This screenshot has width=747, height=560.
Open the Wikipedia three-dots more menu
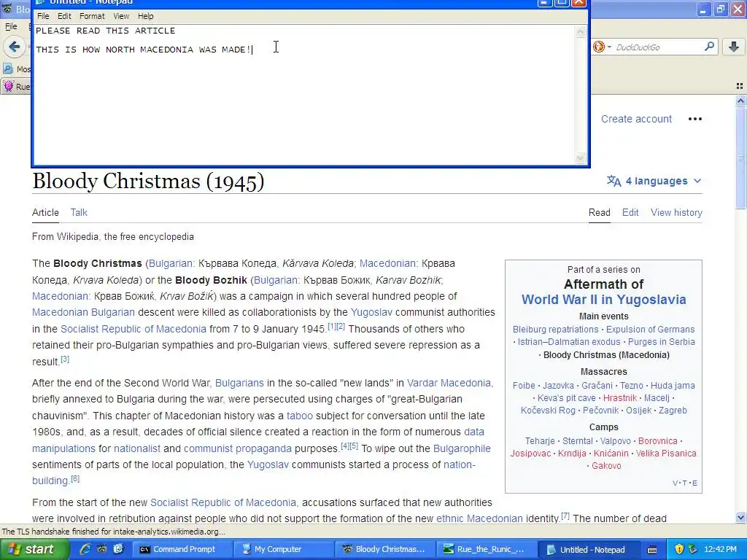point(695,119)
